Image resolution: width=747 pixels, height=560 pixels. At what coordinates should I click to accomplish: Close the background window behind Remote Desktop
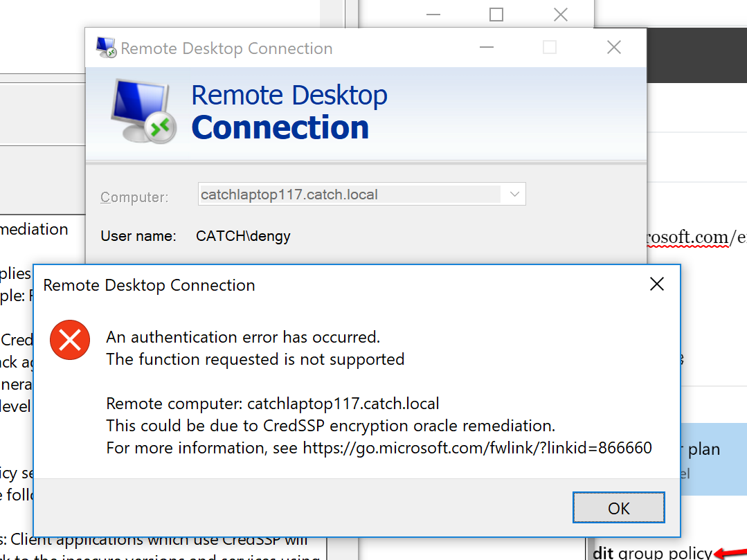(x=561, y=15)
